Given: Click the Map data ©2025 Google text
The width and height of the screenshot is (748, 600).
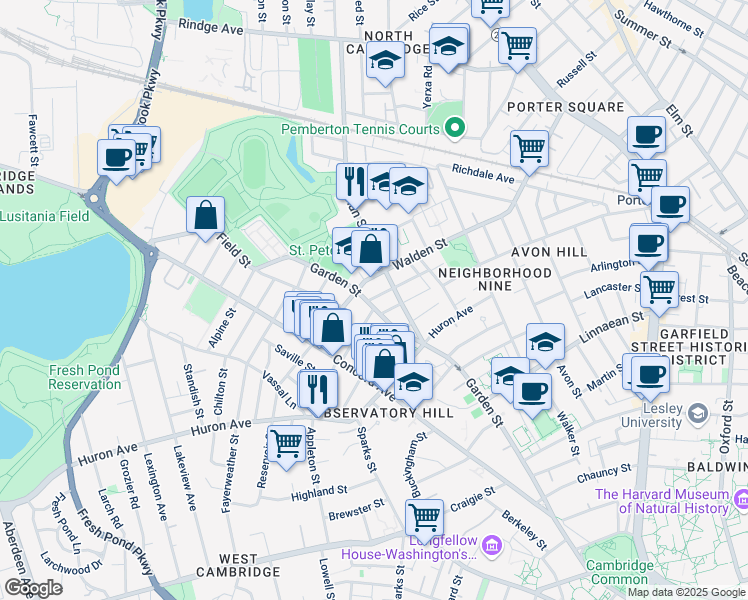Looking at the screenshot, I should click(x=687, y=593).
